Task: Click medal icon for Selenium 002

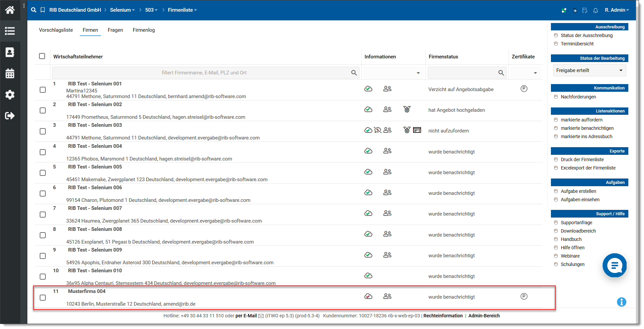Action: coord(407,109)
